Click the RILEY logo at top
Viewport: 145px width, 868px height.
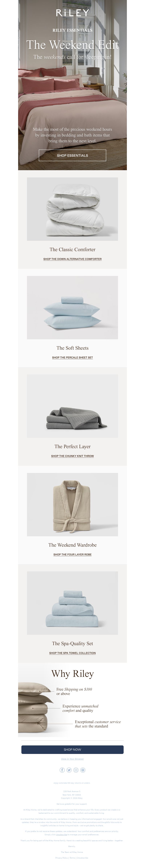pyautogui.click(x=72, y=13)
